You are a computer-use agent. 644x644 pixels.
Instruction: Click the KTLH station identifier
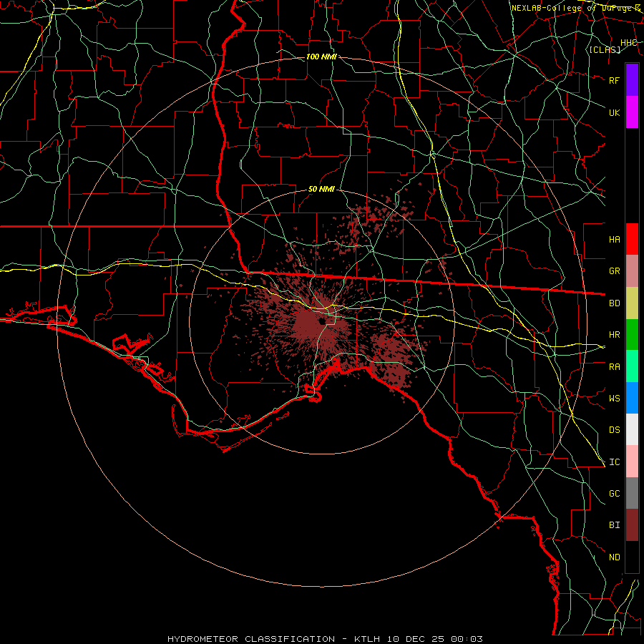367,639
